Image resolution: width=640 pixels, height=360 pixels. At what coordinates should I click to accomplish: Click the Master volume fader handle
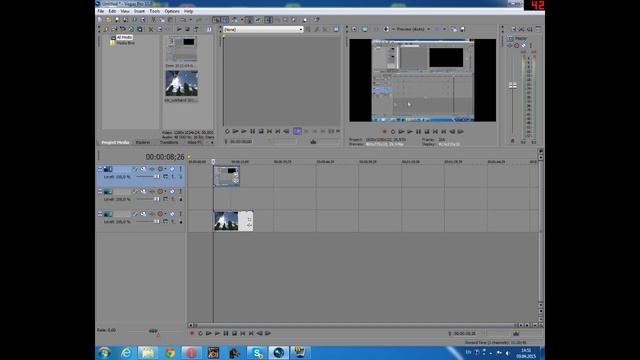click(513, 86)
